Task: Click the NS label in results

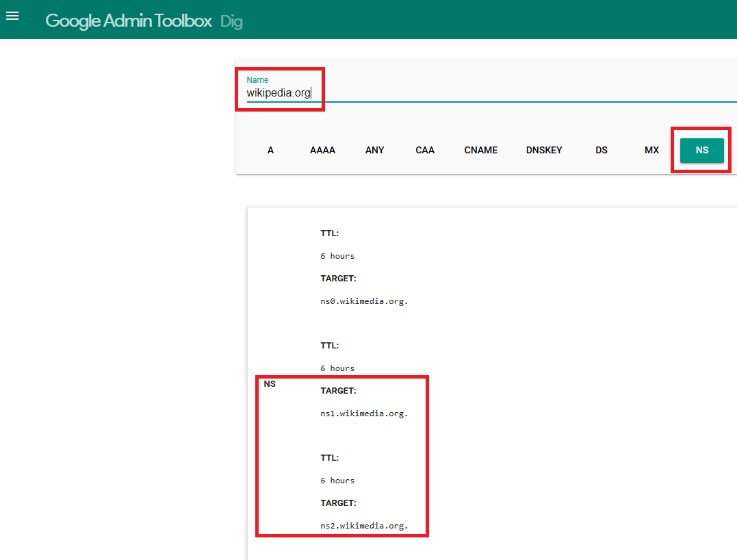Action: (x=270, y=383)
